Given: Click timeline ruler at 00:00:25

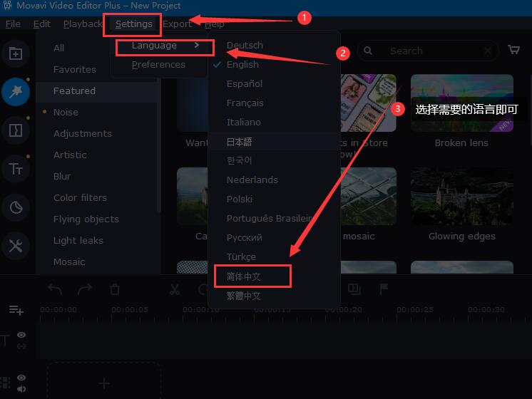Looking at the screenshot, I should pos(415,309).
